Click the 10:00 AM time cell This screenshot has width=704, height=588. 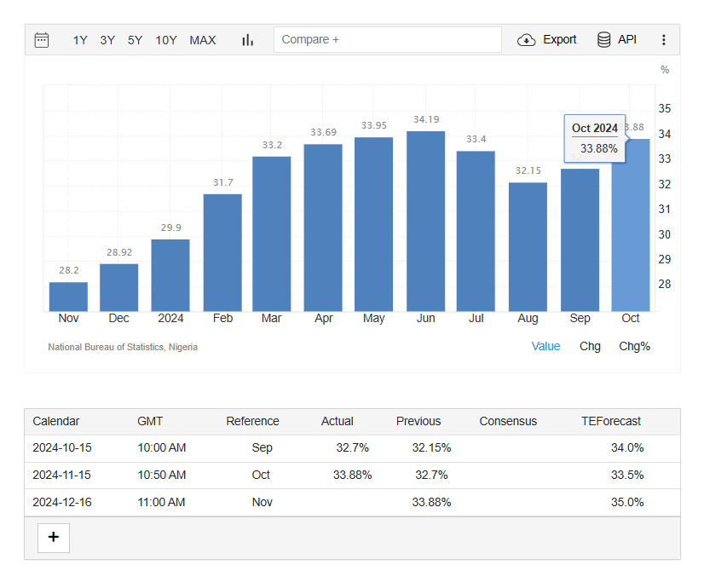coord(162,447)
